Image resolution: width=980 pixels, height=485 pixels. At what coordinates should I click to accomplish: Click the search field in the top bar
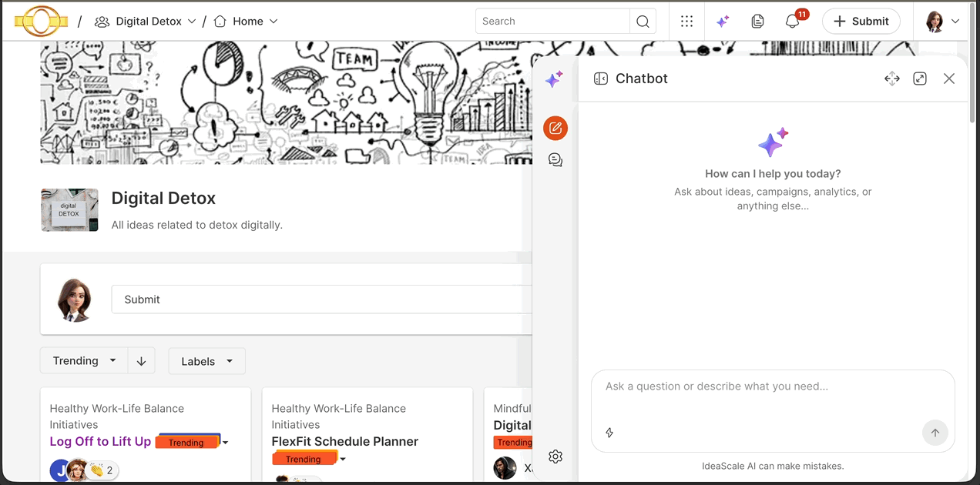click(552, 21)
